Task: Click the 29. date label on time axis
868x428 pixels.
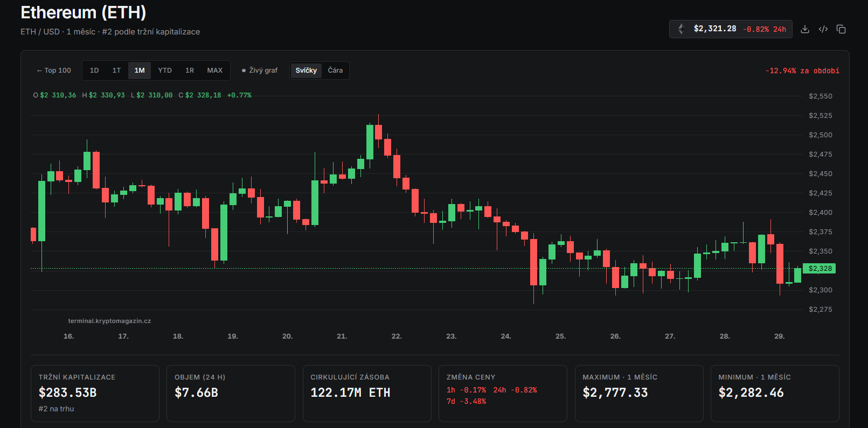Action: [779, 336]
